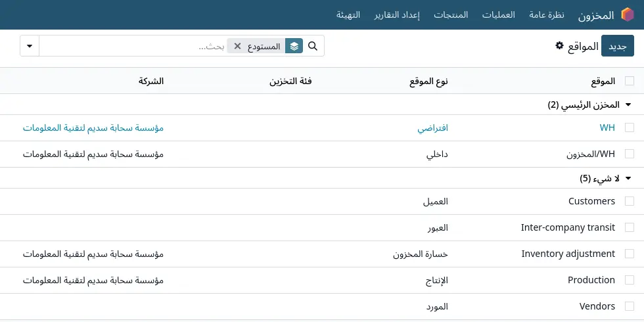Remove the المستودع filter with its X
Image resolution: width=644 pixels, height=322 pixels.
[237, 46]
